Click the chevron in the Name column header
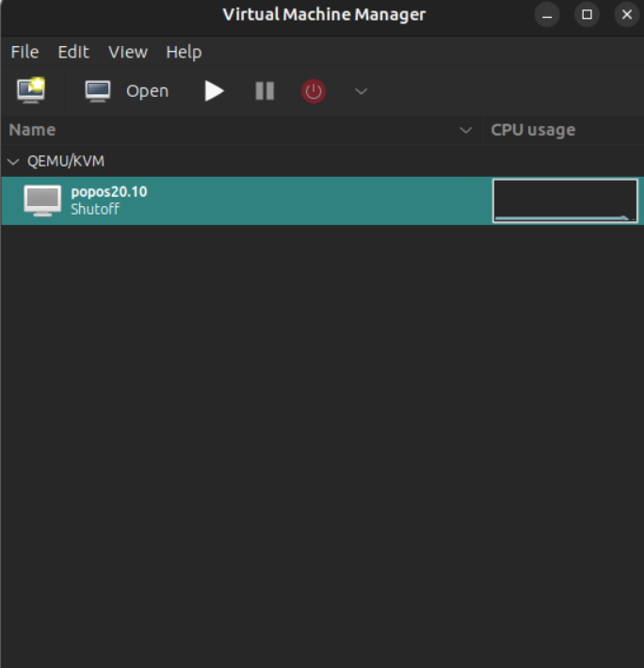The height and width of the screenshot is (668, 644). click(465, 130)
